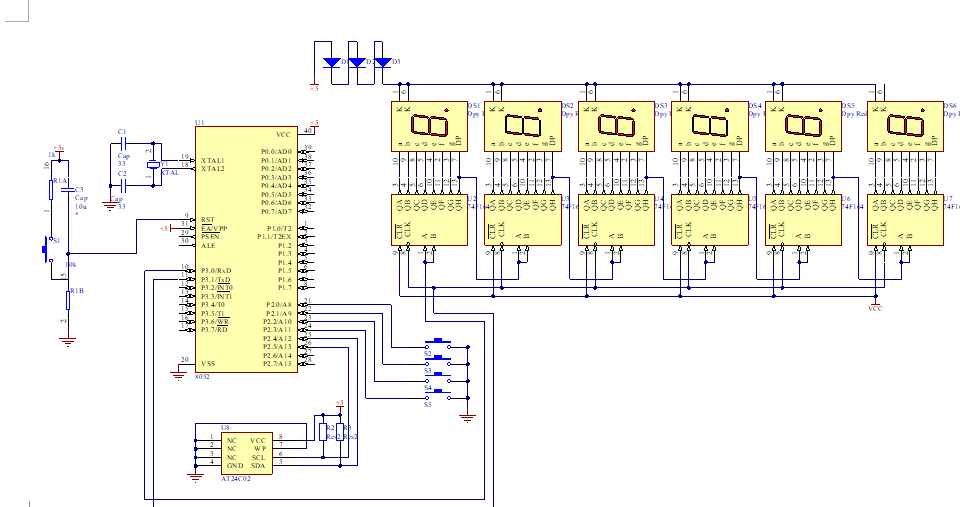
Task: Select the U6 shift register block
Action: (804, 220)
